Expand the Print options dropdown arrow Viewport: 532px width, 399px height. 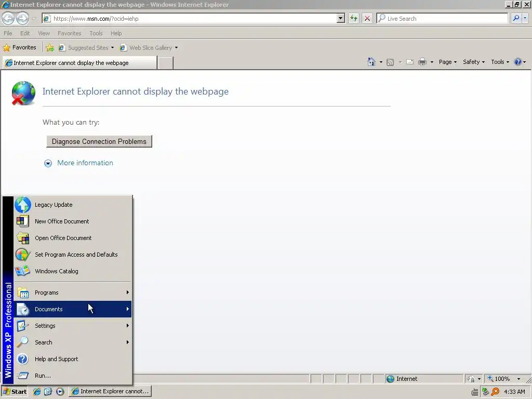[x=432, y=62]
